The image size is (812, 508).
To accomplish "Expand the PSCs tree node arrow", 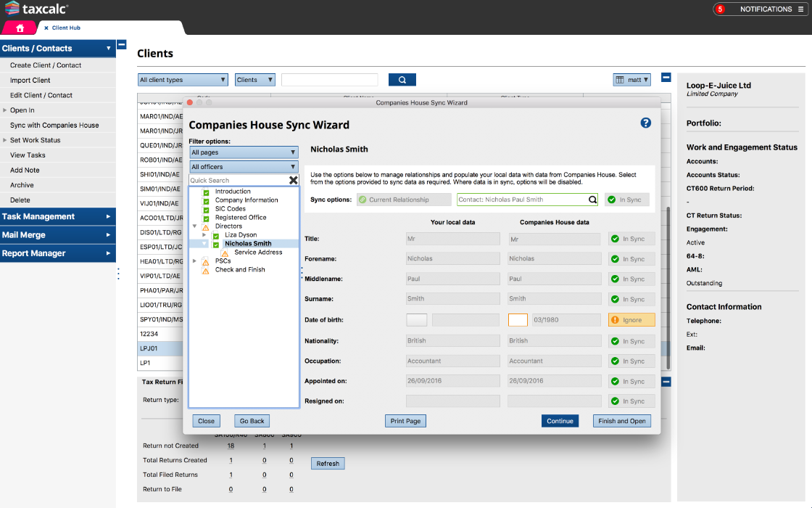I will [x=195, y=261].
